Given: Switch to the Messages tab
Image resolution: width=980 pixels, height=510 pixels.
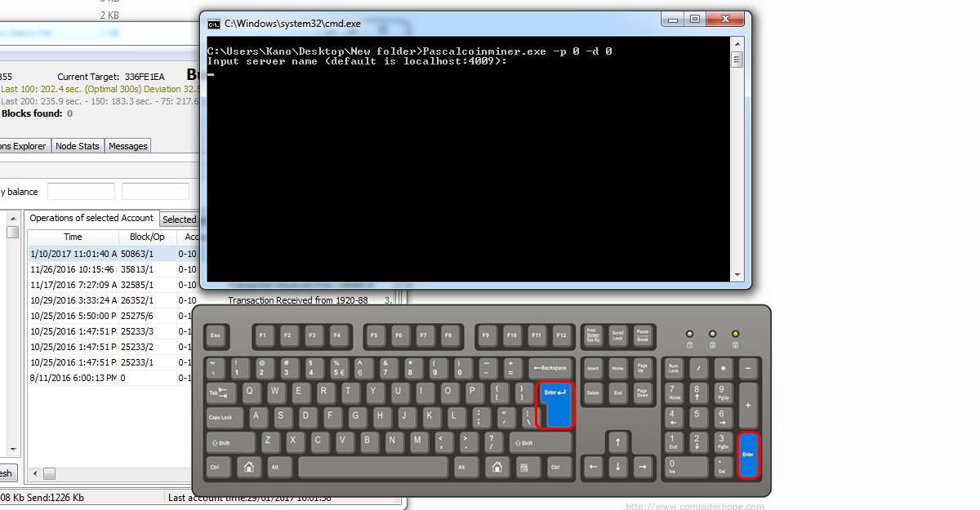Looking at the screenshot, I should pyautogui.click(x=128, y=146).
